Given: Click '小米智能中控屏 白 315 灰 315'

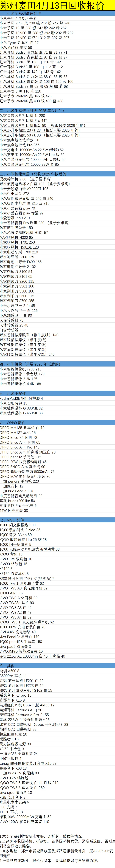Looking at the screenshot, I should tap(25, 204).
